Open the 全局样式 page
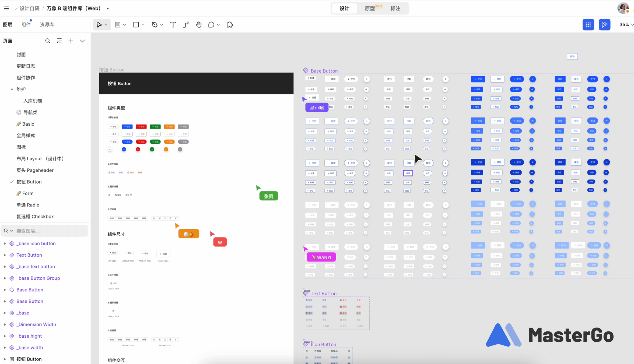This screenshot has height=364, width=634. click(26, 136)
